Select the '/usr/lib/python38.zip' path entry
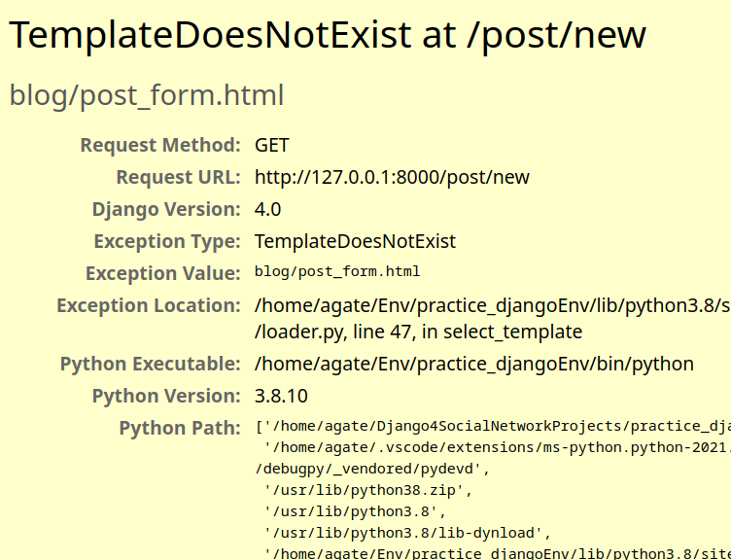The height and width of the screenshot is (560, 731). click(x=367, y=491)
